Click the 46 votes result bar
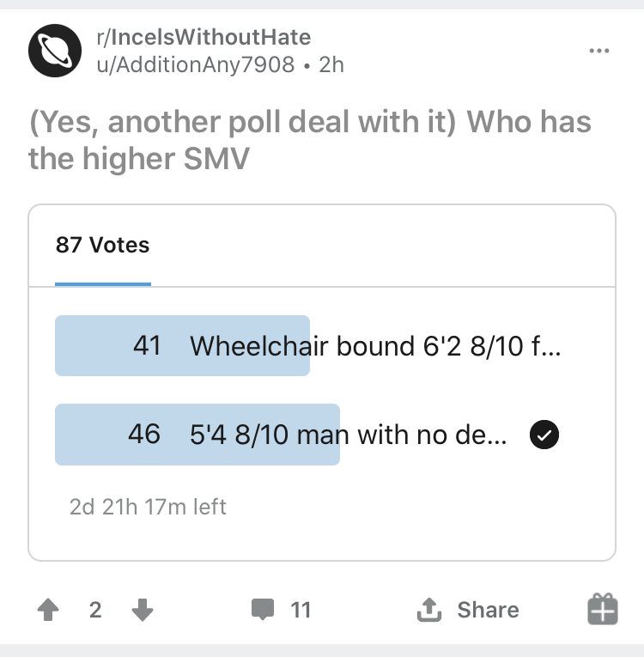The image size is (644, 657). pos(197,435)
